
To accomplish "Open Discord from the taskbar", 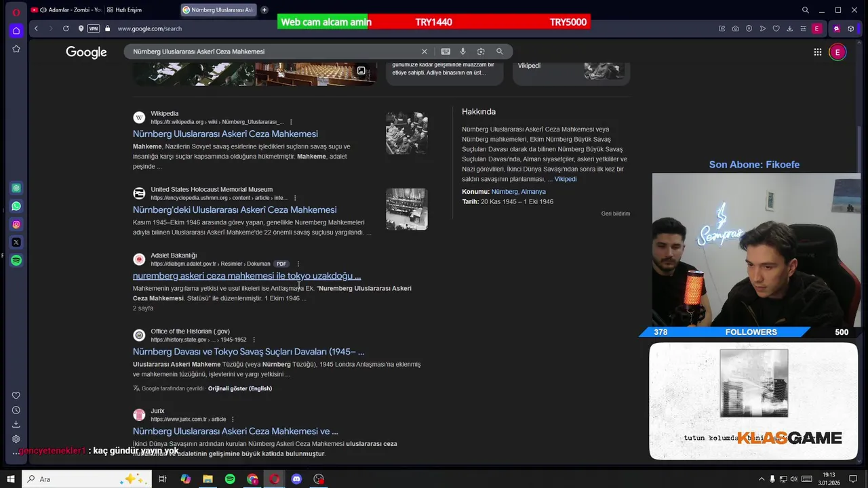I will (296, 479).
